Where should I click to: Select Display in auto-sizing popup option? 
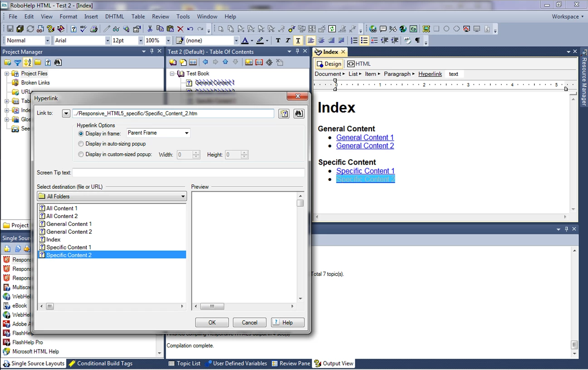pos(81,144)
